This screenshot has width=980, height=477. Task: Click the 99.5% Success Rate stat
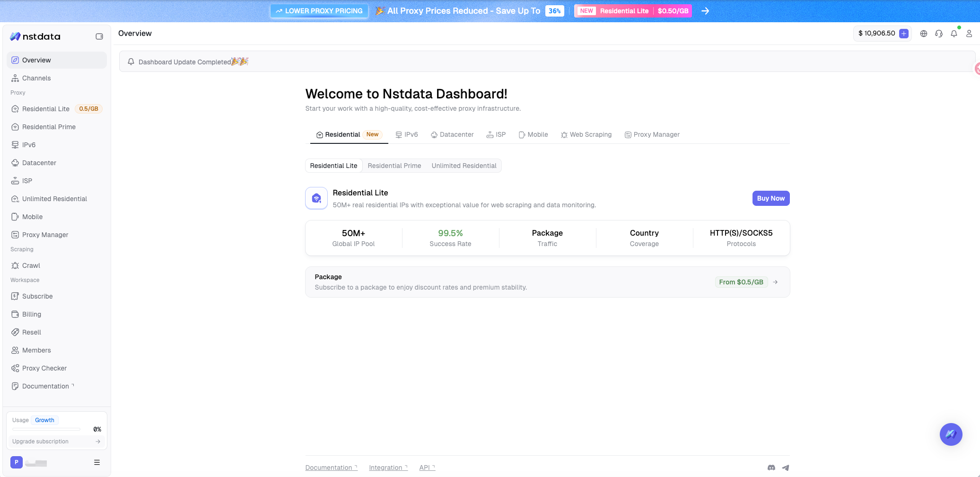point(450,238)
